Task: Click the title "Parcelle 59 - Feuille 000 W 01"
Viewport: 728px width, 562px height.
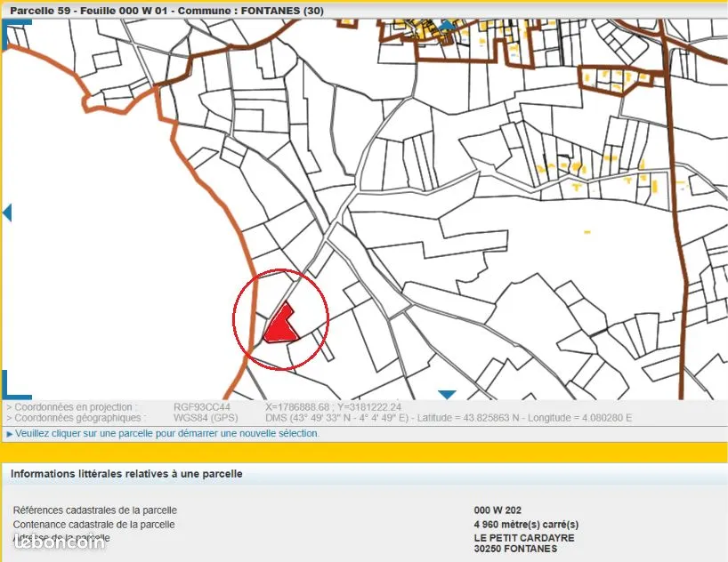Action: coord(88,11)
